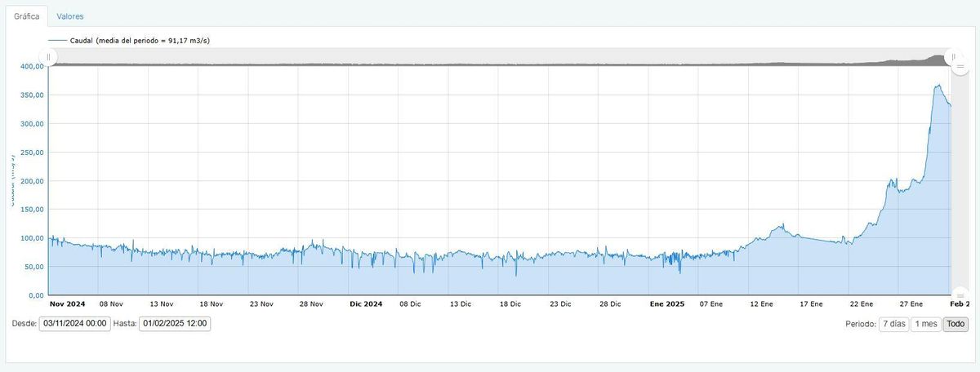Screen dimensions: 980x372
Task: Click the flow peak near 350 m3/s
Action: pos(938,85)
